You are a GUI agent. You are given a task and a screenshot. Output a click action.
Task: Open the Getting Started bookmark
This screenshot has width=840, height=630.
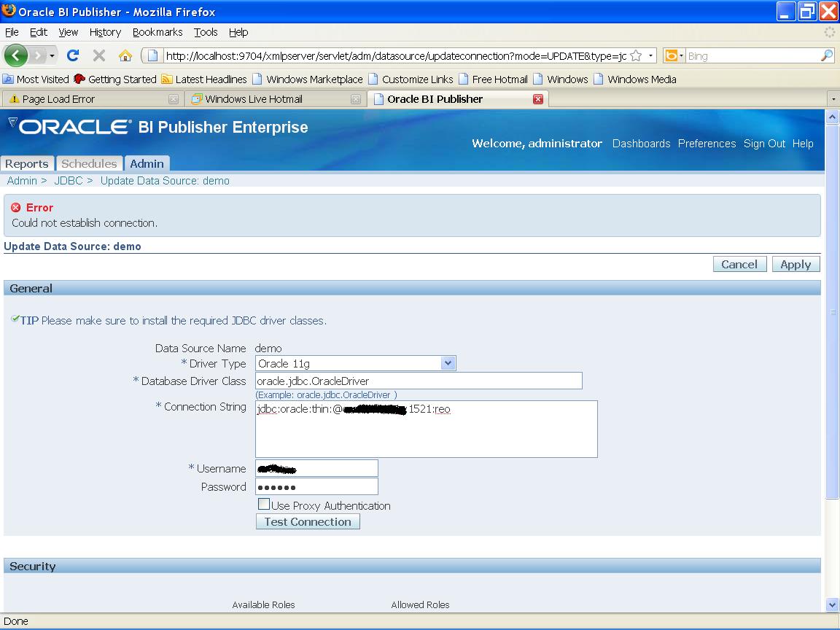coord(115,79)
